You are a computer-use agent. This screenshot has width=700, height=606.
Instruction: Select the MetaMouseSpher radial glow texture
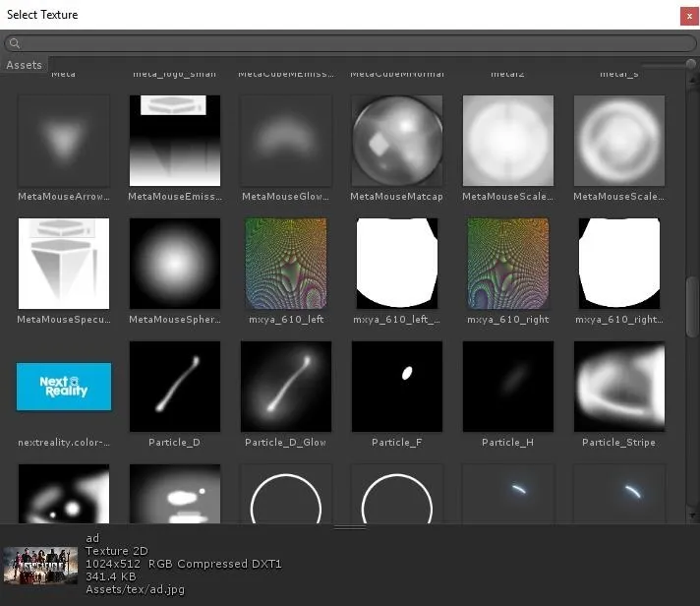click(x=175, y=264)
